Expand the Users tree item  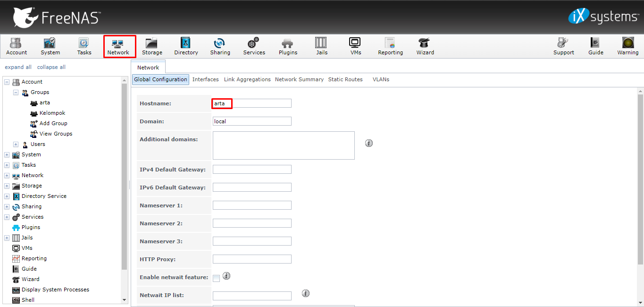[16, 144]
